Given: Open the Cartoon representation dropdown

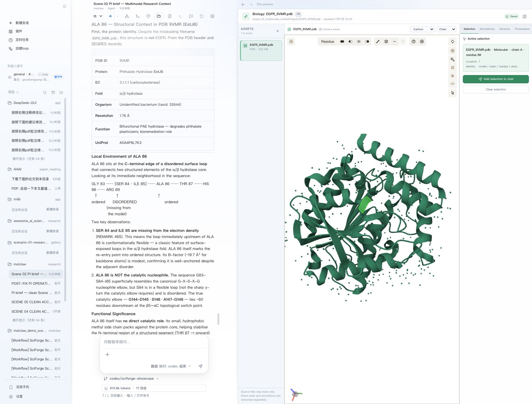Looking at the screenshot, I should click(422, 29).
